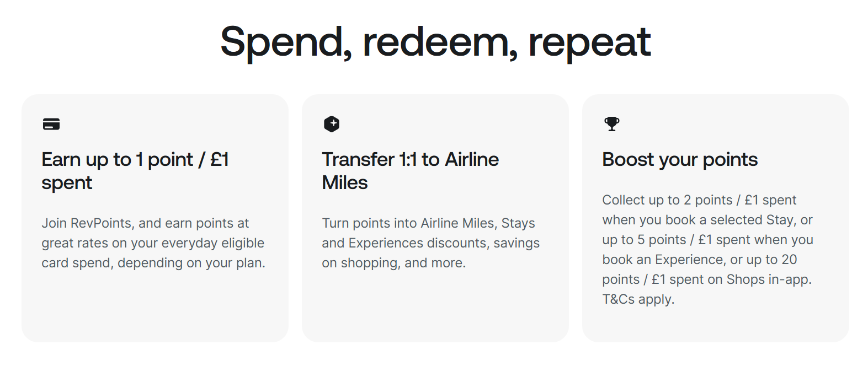The width and height of the screenshot is (868, 366).
Task: Click "great rates on your everyday eligible" line
Action: [153, 243]
